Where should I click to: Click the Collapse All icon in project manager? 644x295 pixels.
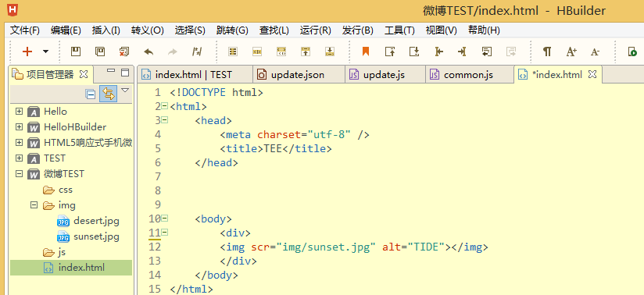click(x=91, y=94)
